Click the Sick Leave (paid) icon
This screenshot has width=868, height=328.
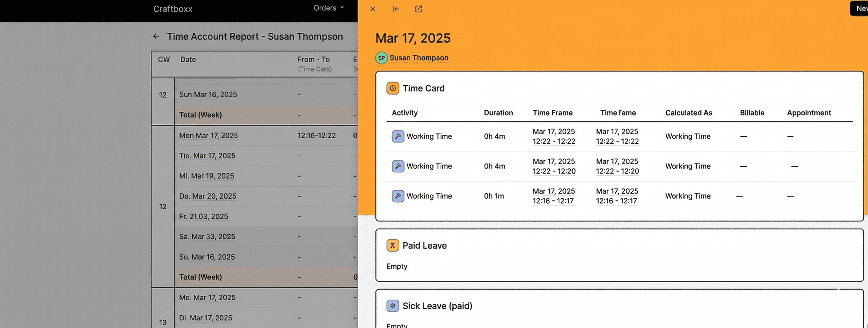click(x=392, y=306)
